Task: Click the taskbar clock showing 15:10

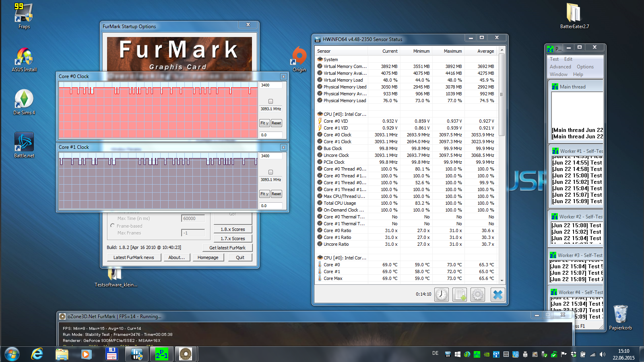Action: pos(624,354)
